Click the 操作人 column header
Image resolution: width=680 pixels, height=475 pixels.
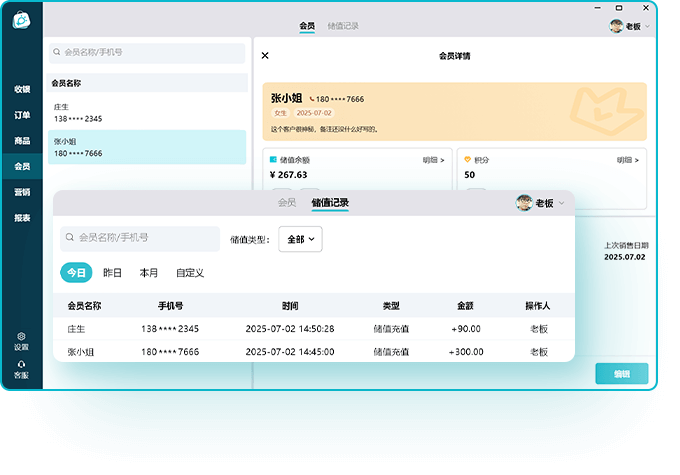coord(538,306)
